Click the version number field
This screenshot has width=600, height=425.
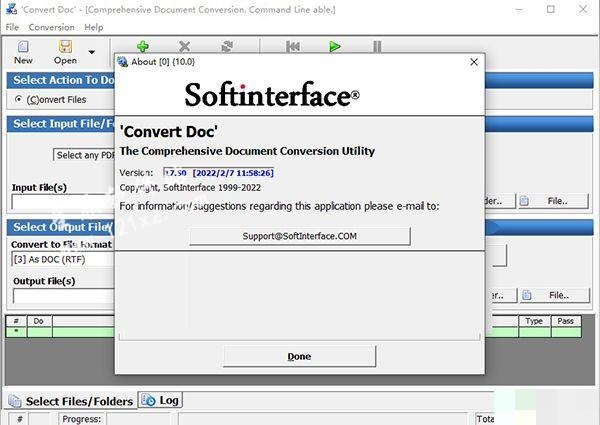218,173
